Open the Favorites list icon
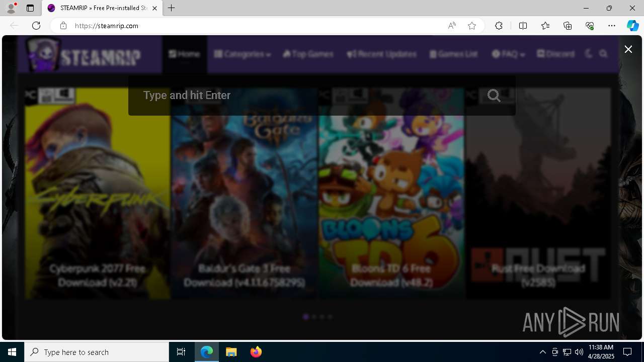This screenshot has height=362, width=644. (x=545, y=26)
